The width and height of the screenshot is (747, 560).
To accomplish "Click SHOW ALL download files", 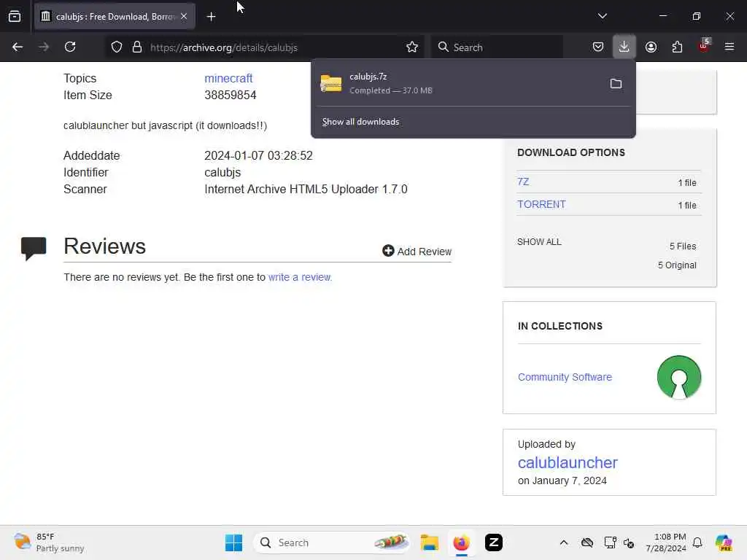I will 539,242.
